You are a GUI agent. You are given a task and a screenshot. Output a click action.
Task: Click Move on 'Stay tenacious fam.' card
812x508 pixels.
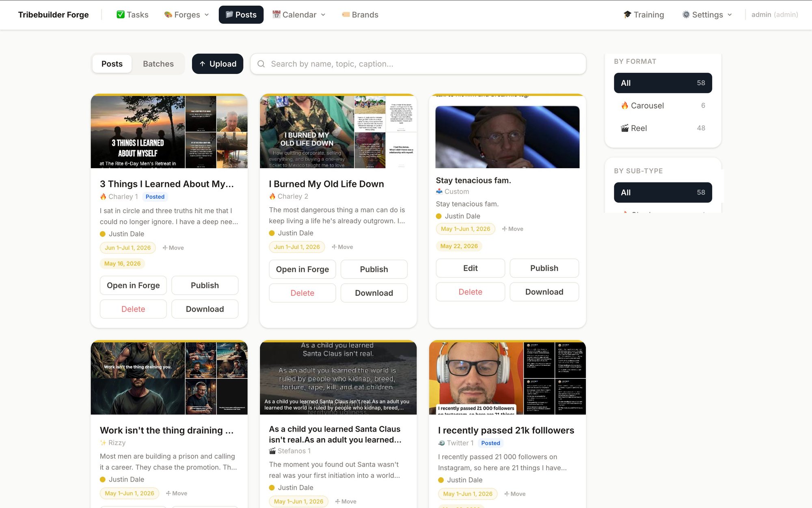click(x=512, y=229)
